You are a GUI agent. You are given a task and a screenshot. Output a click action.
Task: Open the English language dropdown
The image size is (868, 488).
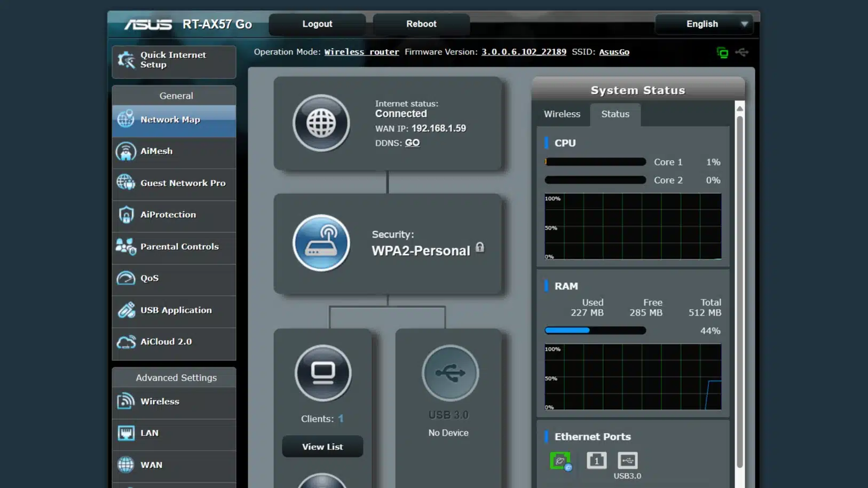[704, 24]
